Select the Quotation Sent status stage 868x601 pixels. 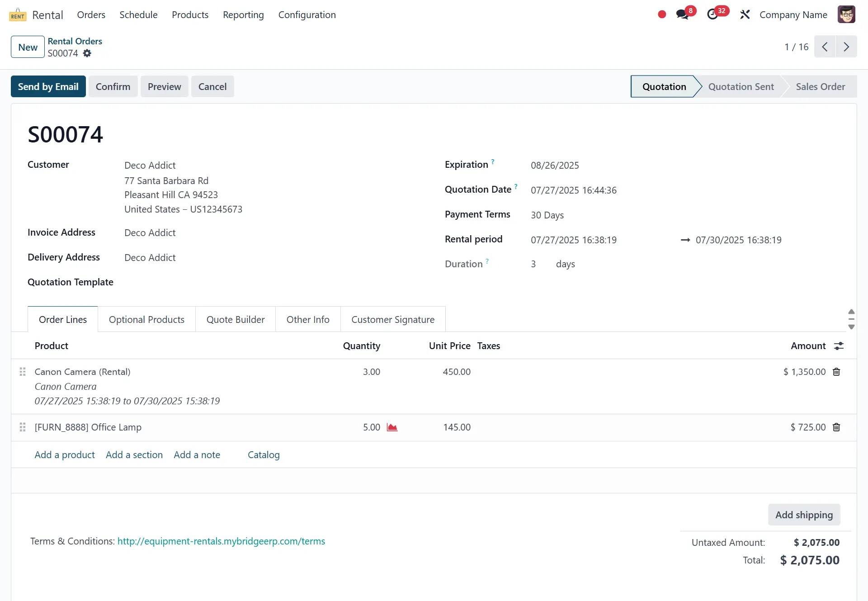click(741, 87)
